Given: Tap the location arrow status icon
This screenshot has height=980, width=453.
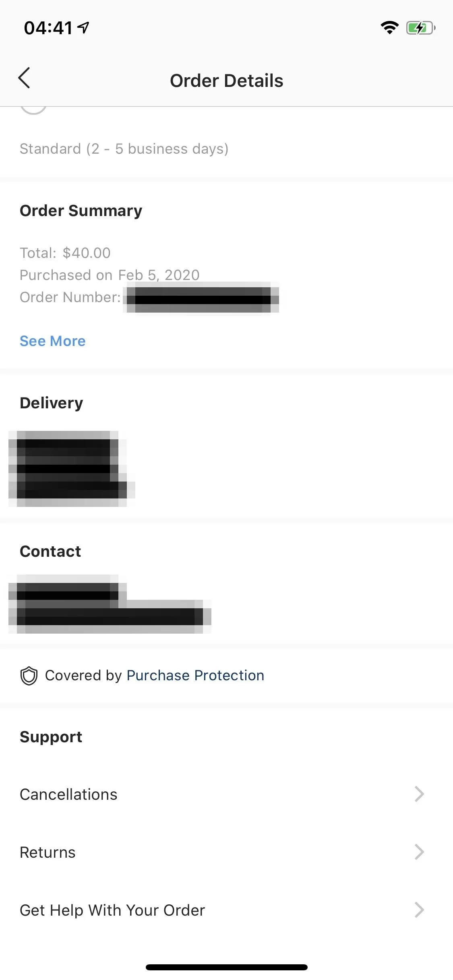Looking at the screenshot, I should click(83, 28).
